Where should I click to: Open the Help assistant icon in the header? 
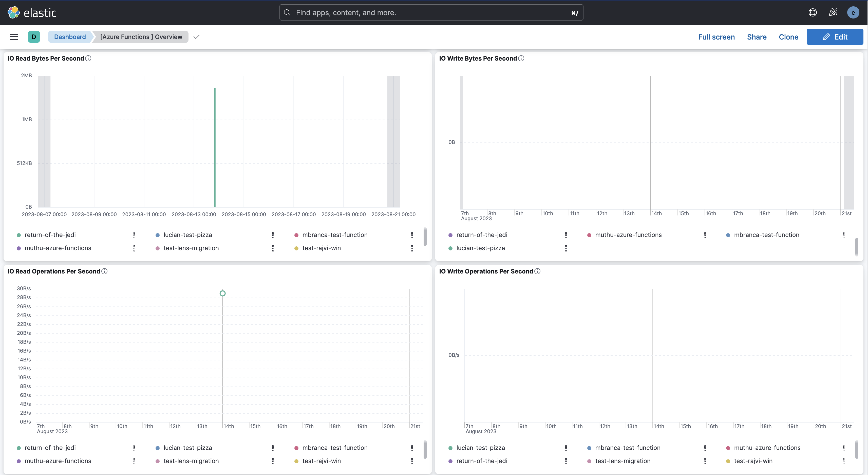click(813, 12)
